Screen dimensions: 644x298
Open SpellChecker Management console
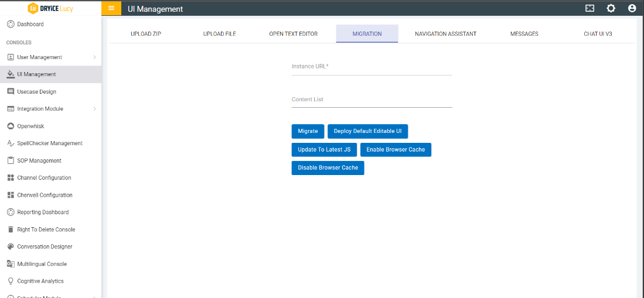[50, 143]
